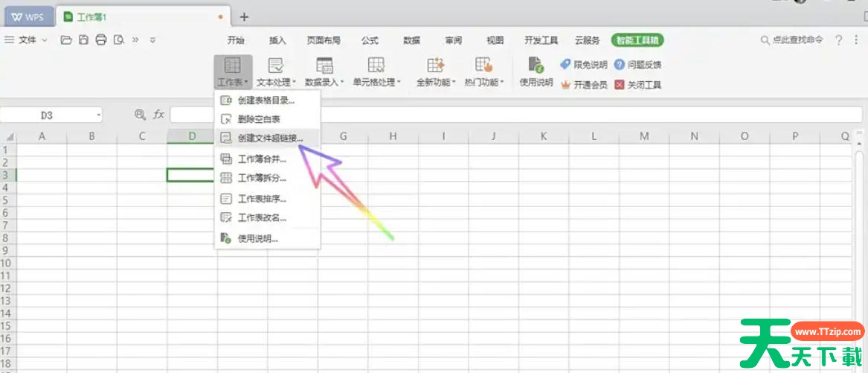Click the icon beside 工作表排序

226,199
